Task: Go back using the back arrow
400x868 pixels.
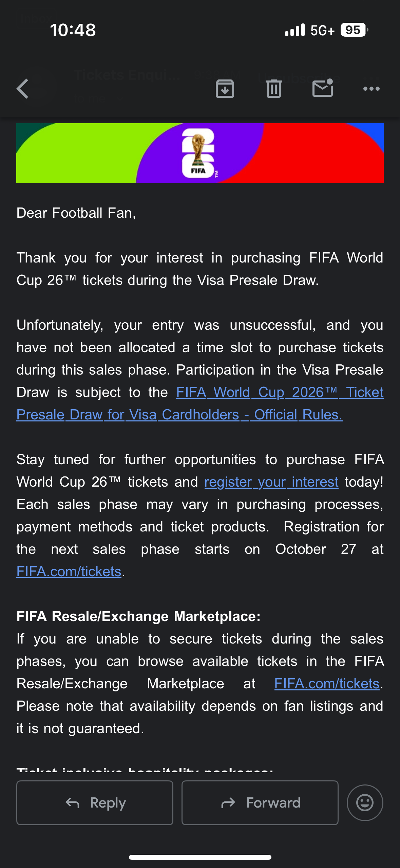Action: [x=23, y=89]
